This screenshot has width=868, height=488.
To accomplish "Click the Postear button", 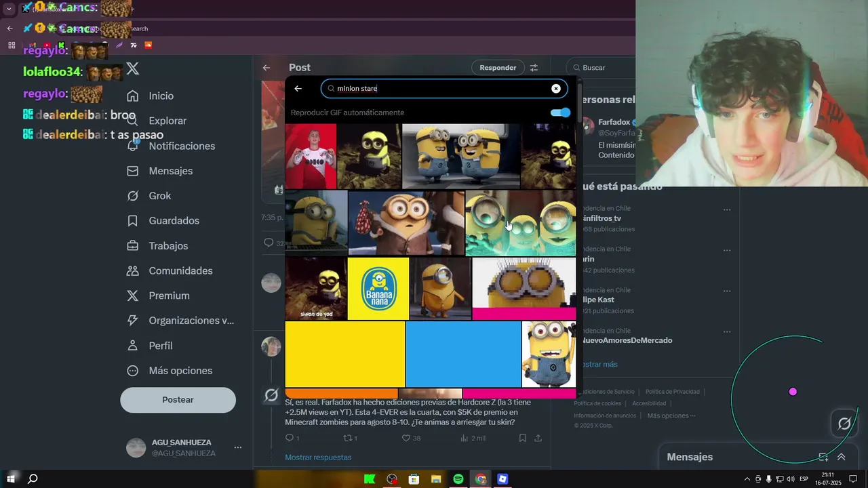I will [178, 400].
